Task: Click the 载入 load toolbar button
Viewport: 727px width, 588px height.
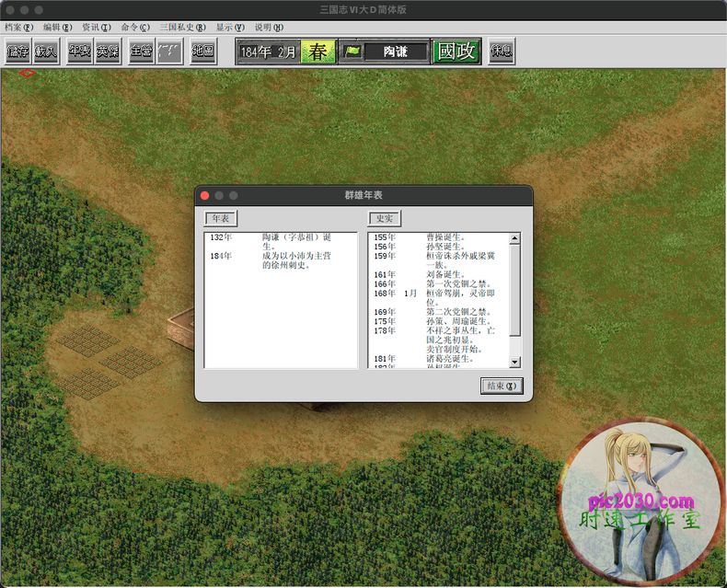Action: [x=46, y=51]
